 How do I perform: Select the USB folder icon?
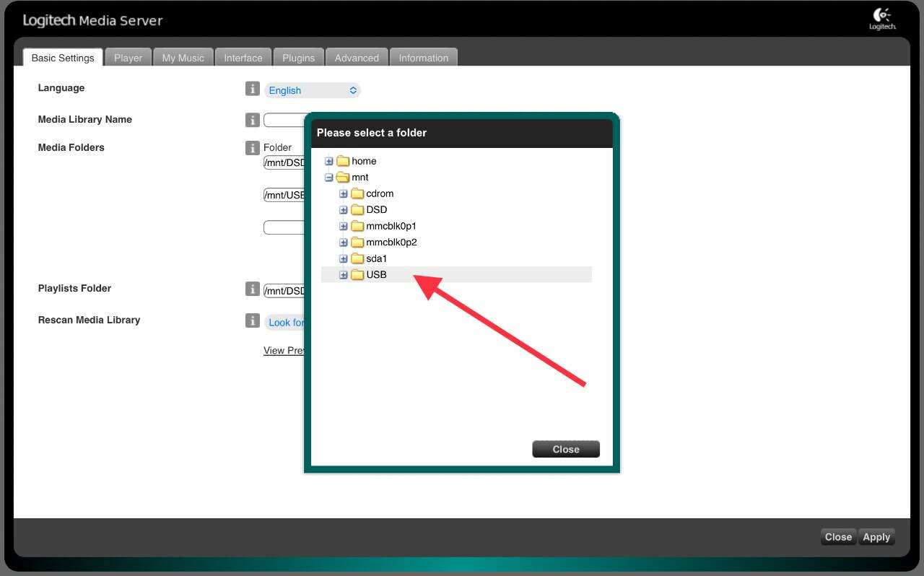pos(357,275)
